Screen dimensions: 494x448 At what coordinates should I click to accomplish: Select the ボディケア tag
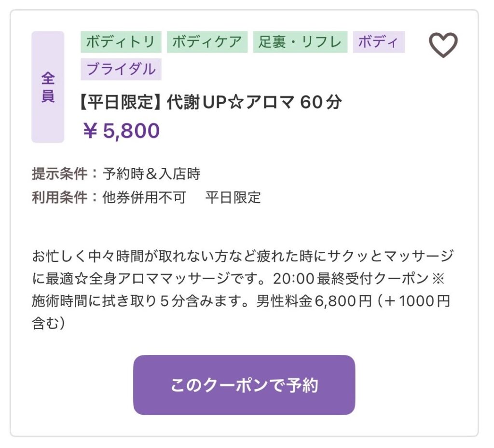point(207,42)
